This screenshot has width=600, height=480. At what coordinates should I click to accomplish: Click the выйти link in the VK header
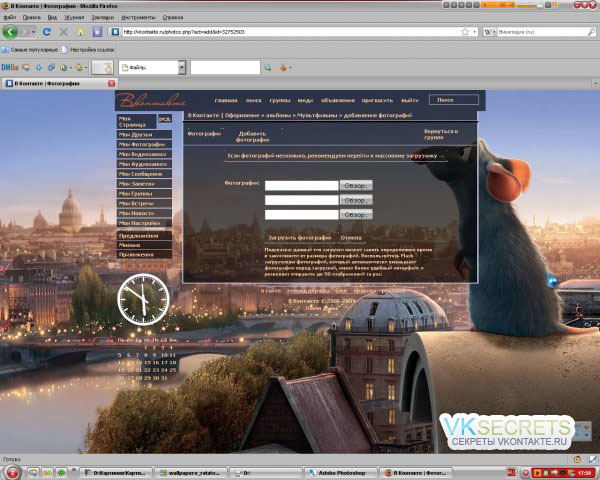(409, 100)
